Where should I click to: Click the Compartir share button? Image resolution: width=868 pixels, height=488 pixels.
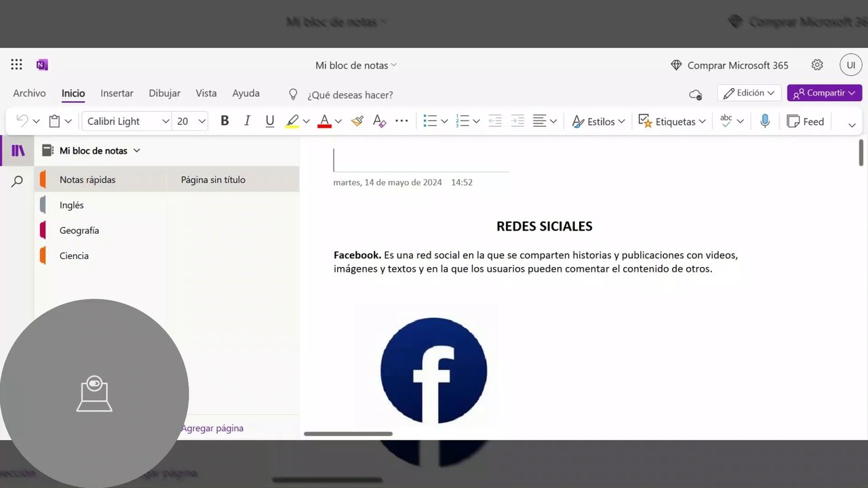825,93
